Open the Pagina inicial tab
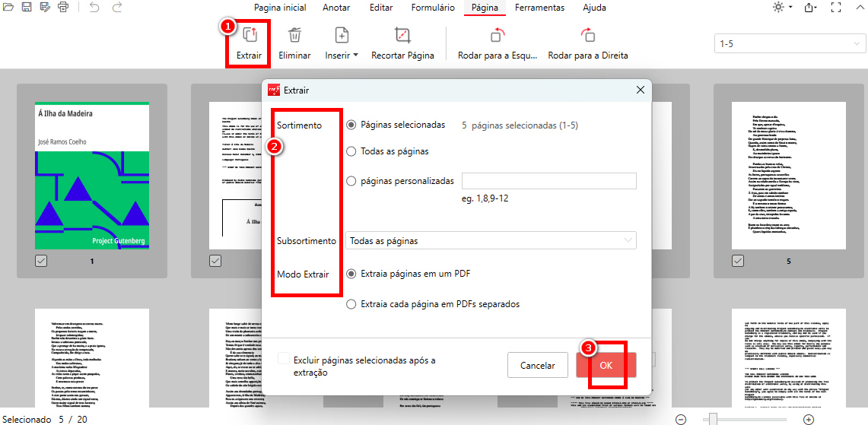Screen dimensions: 868x425 pyautogui.click(x=279, y=8)
